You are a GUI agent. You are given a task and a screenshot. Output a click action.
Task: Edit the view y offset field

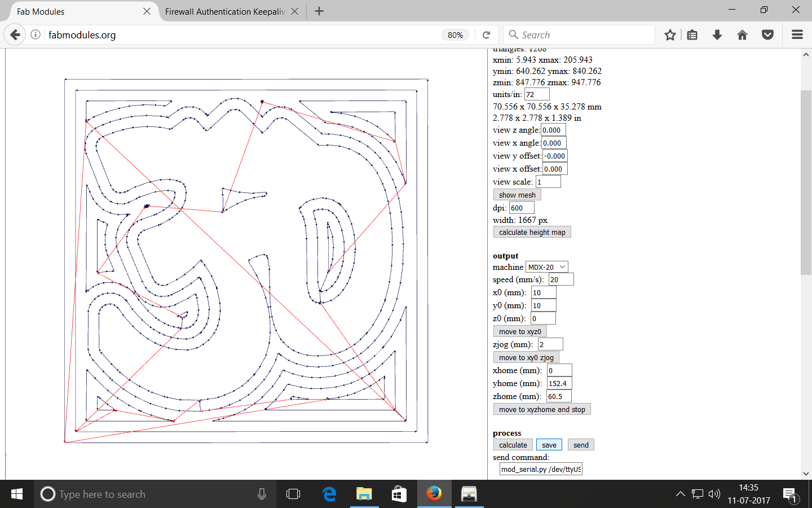[x=555, y=156]
